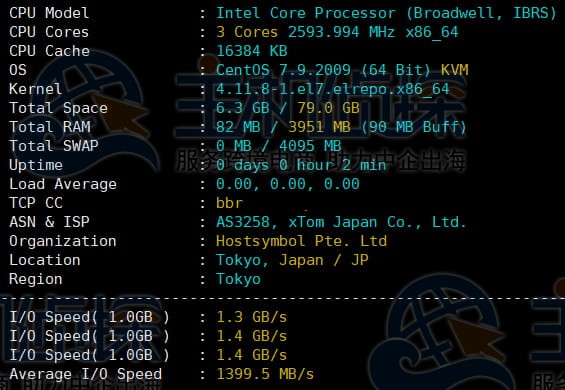Click the CPU Model value text
565x390 pixels.
(x=386, y=13)
